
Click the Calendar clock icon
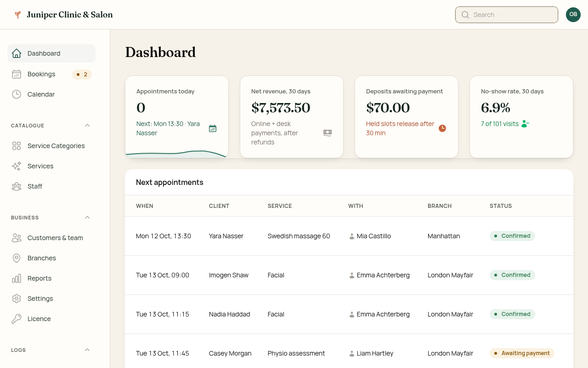point(17,94)
